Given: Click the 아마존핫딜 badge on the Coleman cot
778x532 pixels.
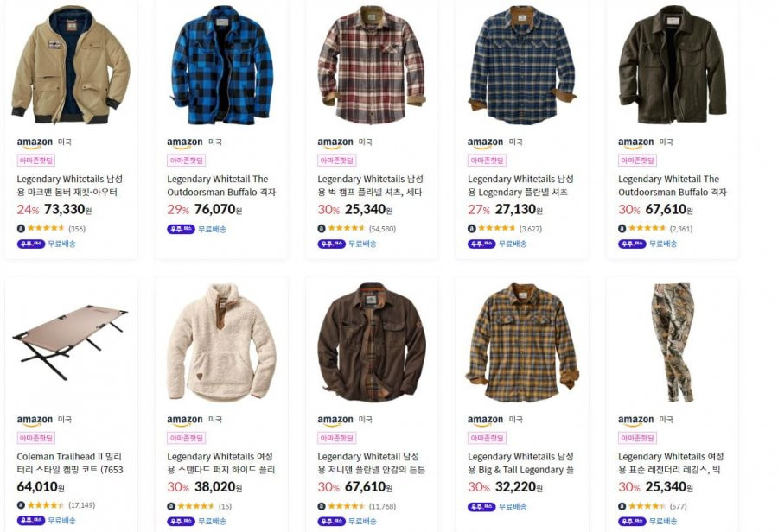Looking at the screenshot, I should coord(36,438).
